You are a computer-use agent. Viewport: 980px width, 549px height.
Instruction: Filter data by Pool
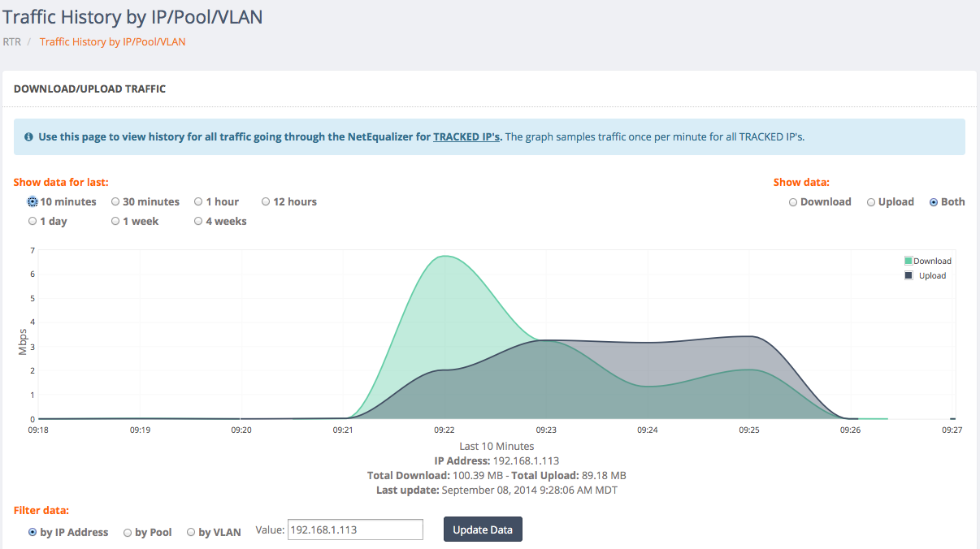(128, 533)
